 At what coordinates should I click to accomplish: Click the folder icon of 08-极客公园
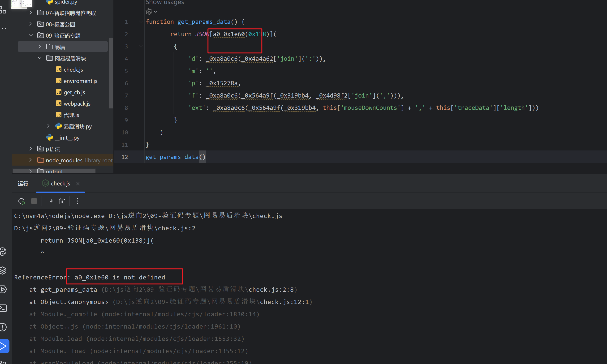tap(40, 24)
